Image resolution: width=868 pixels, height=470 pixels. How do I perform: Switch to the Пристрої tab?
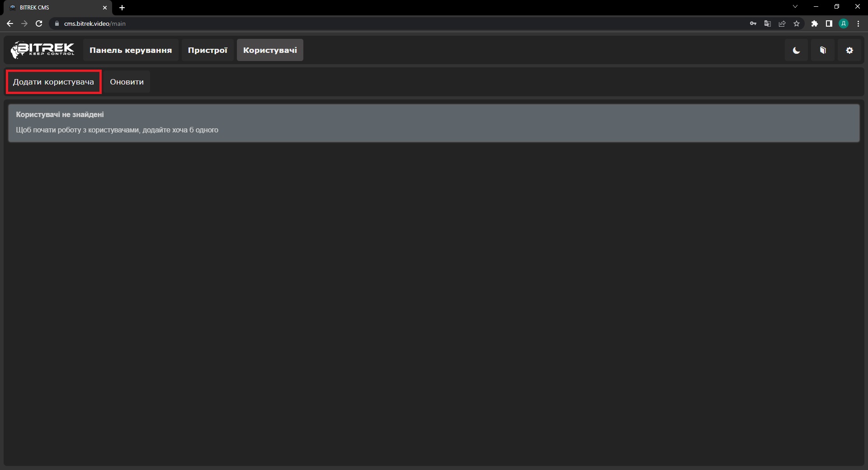point(208,50)
